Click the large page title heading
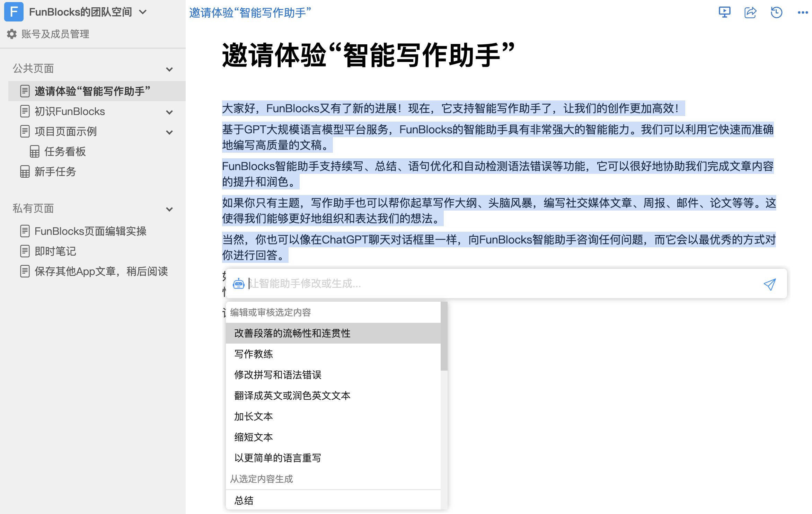 click(x=368, y=55)
